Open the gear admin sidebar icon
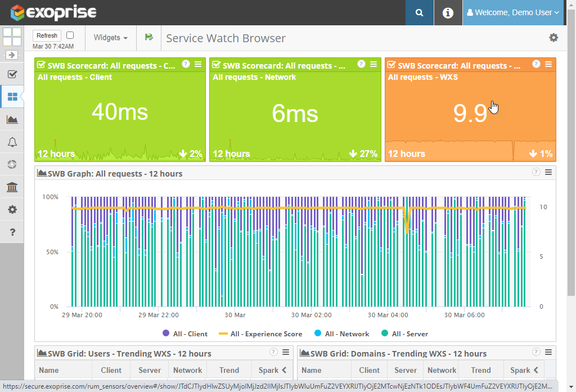This screenshot has width=576, height=392. point(12,209)
